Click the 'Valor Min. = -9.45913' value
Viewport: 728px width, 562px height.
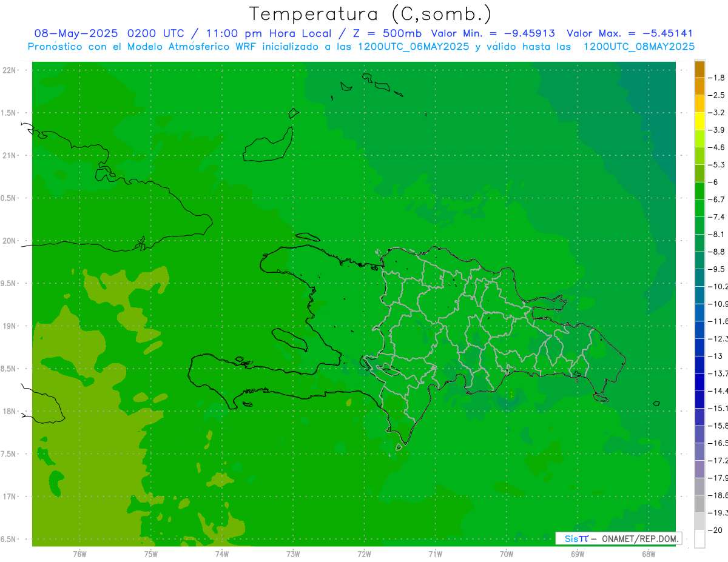[x=493, y=33]
